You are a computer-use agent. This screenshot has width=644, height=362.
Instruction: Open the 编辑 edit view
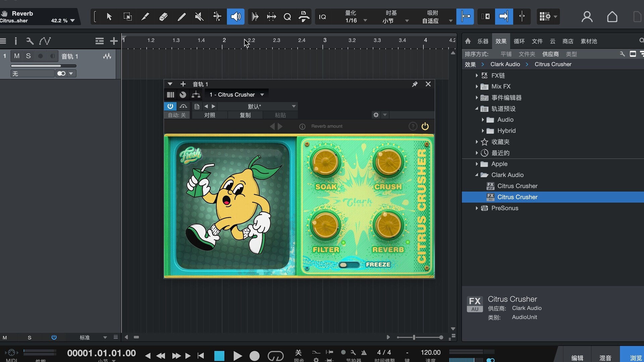tap(577, 358)
